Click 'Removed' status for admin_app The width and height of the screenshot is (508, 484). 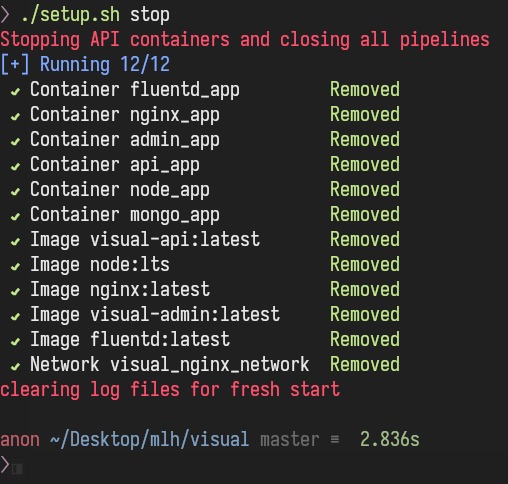[x=365, y=139]
